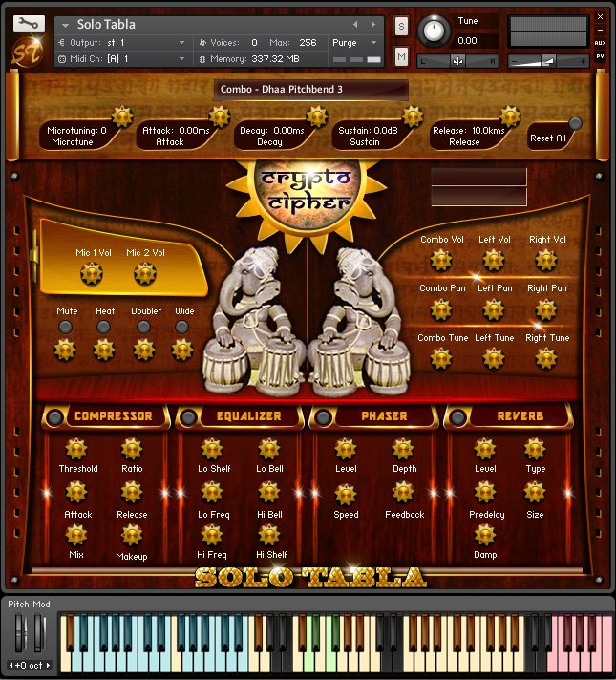Screen dimensions: 616x680
Task: Open the Midi Ch dropdown
Action: 181,58
